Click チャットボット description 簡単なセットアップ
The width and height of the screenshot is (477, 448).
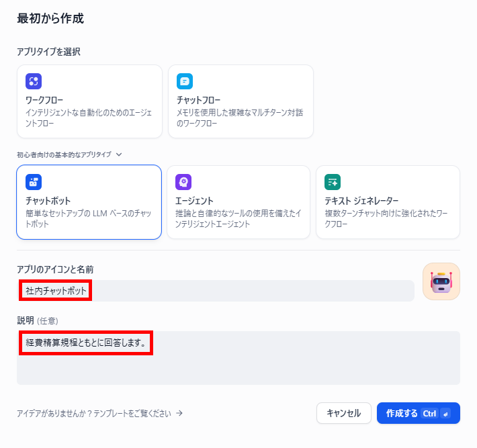click(x=88, y=219)
